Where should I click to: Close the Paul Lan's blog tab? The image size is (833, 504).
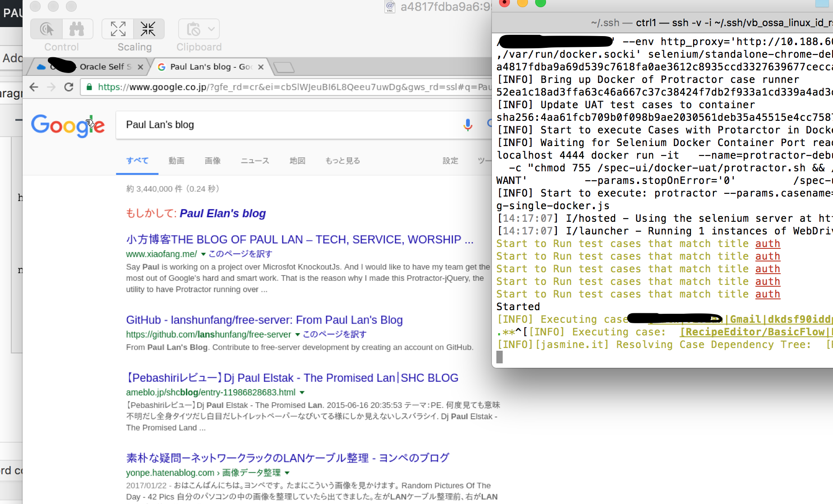[x=261, y=67]
